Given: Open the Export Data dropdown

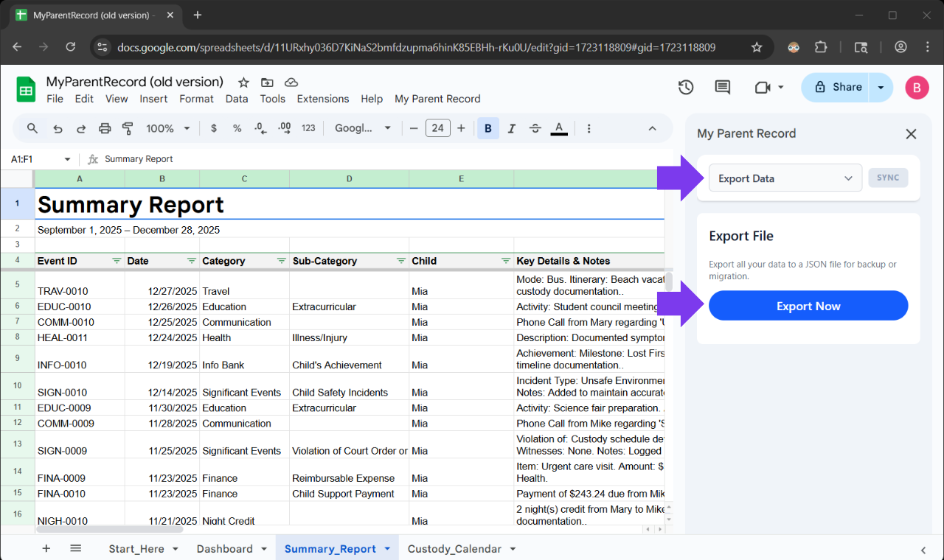Looking at the screenshot, I should click(x=785, y=178).
